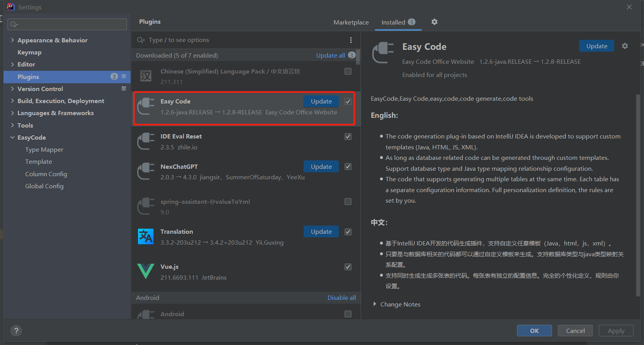Expand Version Control settings node
Image resolution: width=644 pixels, height=345 pixels.
tap(12, 89)
